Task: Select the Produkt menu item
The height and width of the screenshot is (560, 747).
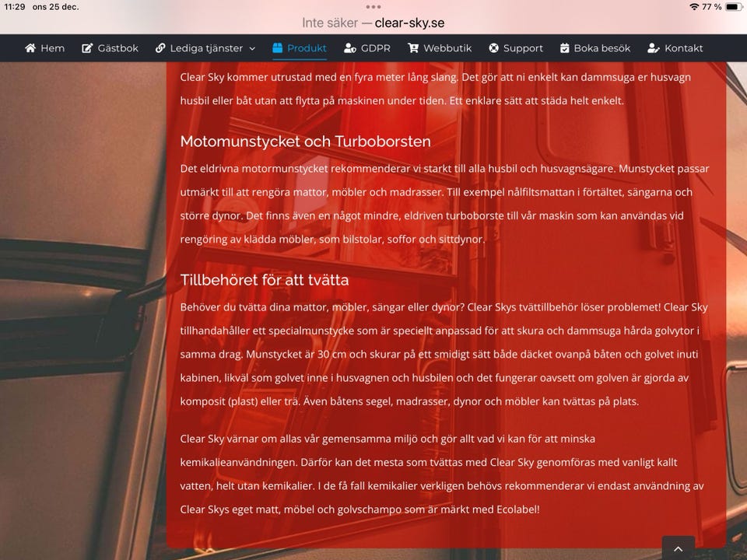Action: pos(300,48)
